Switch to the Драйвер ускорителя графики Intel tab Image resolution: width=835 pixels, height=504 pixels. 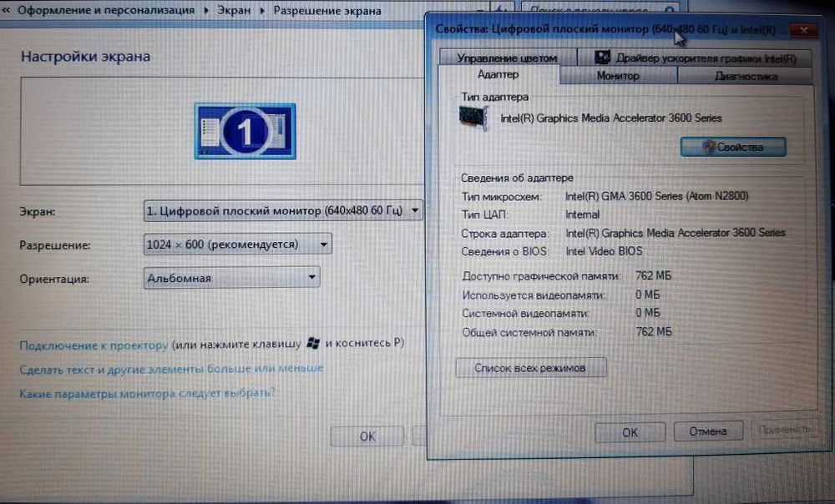(695, 58)
